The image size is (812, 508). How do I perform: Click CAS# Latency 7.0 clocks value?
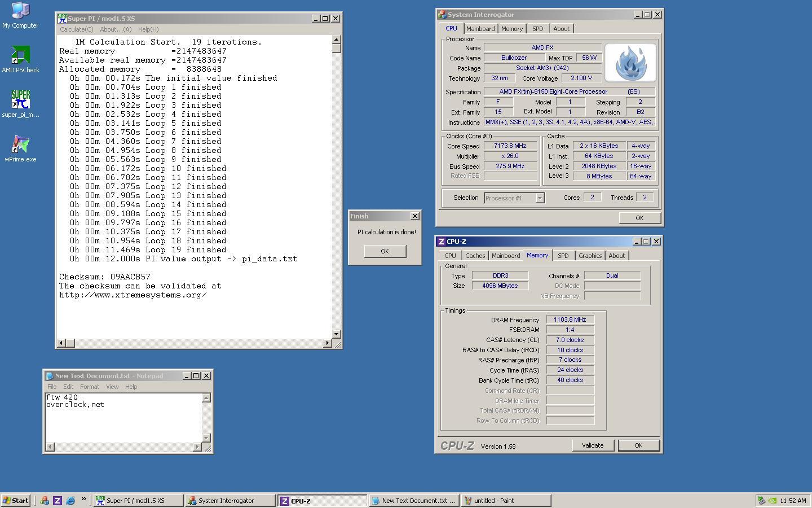pyautogui.click(x=570, y=340)
